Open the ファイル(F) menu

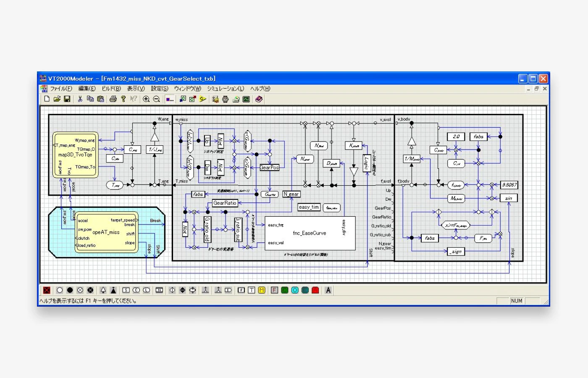coord(61,89)
